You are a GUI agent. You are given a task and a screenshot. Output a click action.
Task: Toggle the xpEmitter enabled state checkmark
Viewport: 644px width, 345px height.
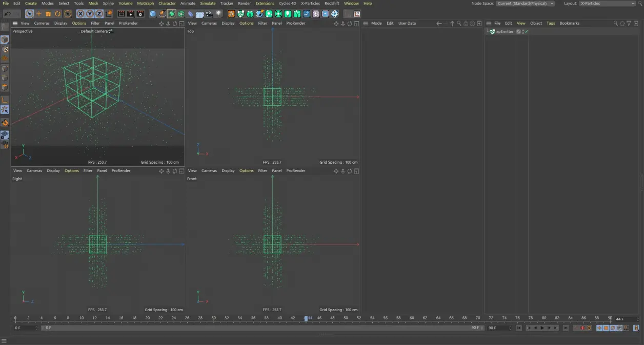tap(526, 31)
